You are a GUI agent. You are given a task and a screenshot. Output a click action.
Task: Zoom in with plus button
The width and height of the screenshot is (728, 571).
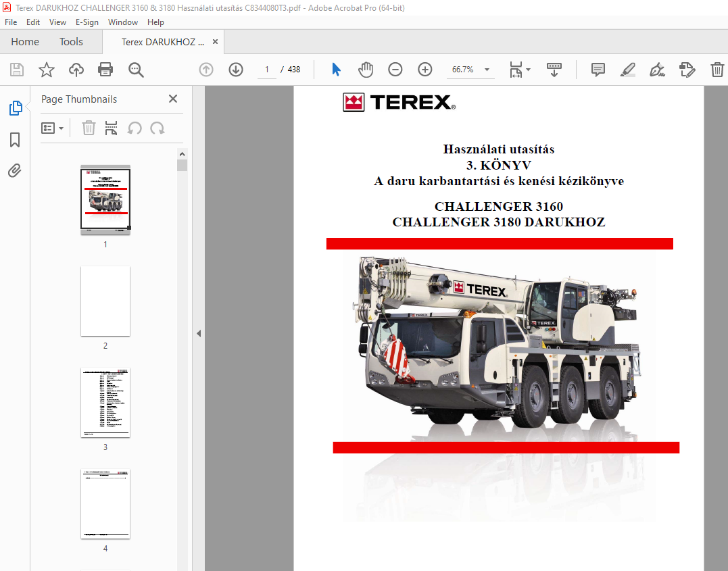pos(424,70)
